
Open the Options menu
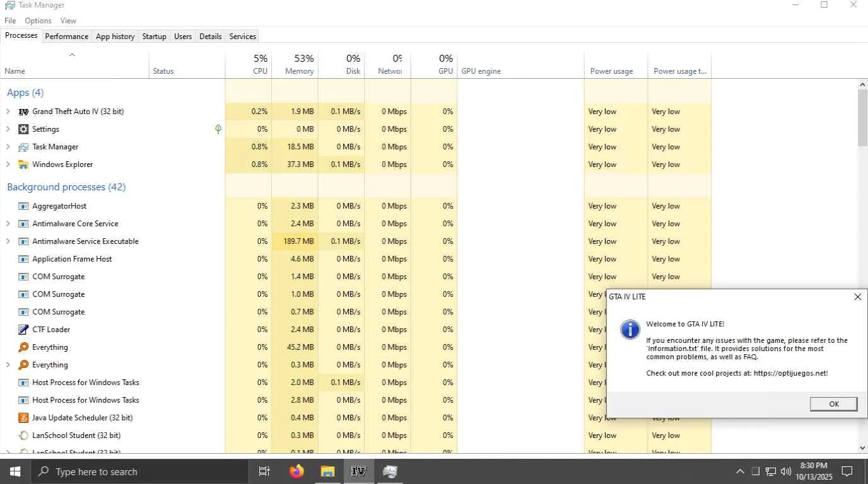(38, 21)
